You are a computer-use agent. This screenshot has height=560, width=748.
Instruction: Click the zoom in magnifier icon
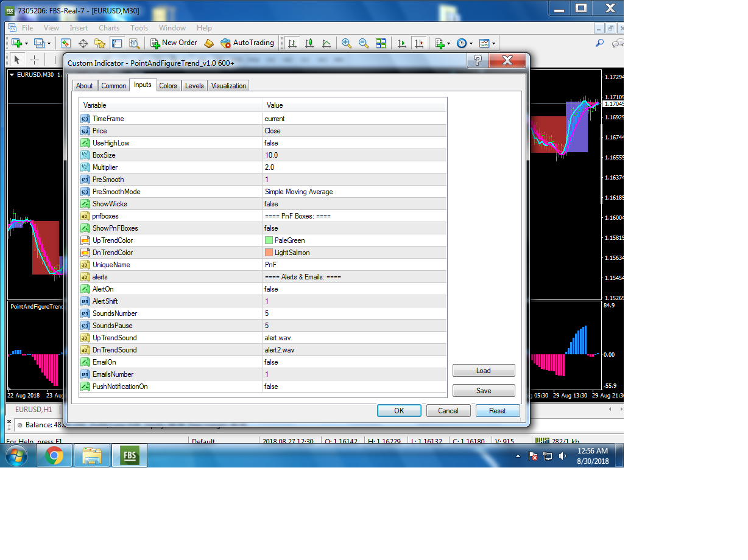pyautogui.click(x=347, y=43)
